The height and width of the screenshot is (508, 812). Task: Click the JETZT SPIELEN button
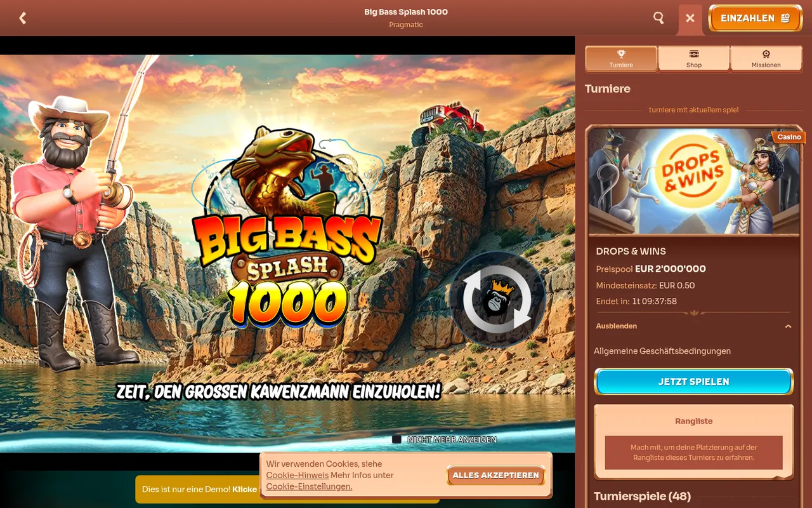coord(694,382)
